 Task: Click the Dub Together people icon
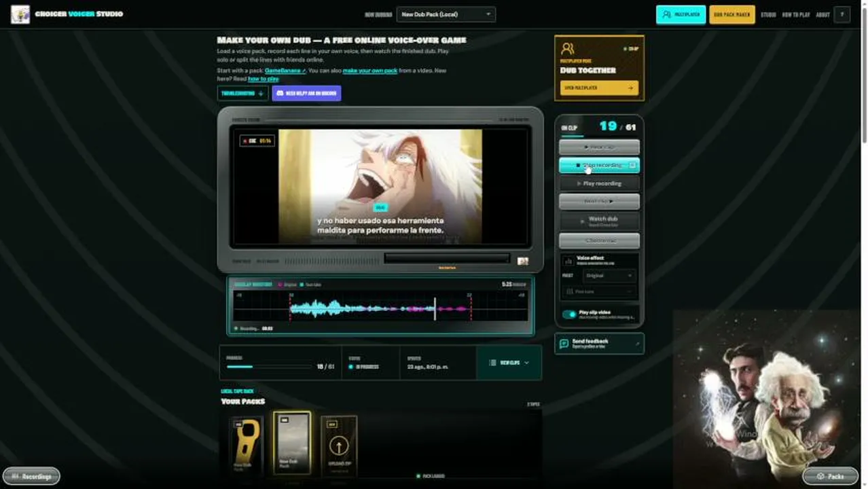click(x=568, y=48)
